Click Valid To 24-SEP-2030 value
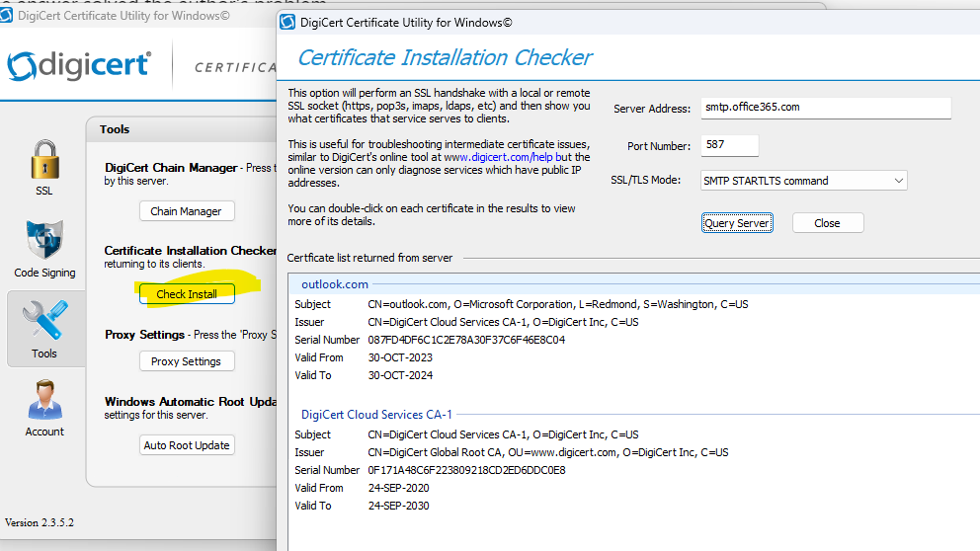The height and width of the screenshot is (551, 980). tap(398, 506)
